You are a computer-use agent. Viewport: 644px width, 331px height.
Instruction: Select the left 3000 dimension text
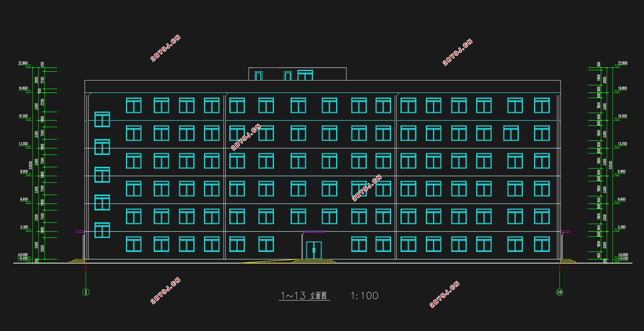pyautogui.click(x=37, y=80)
